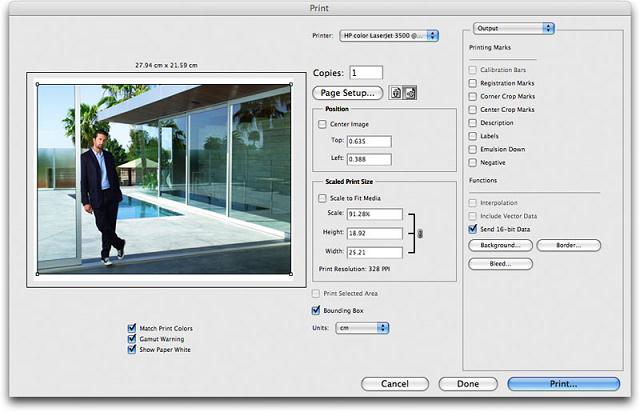Screen dimensions: 640x412
Task: Toggle Print Selected Area checkbox
Action: (316, 293)
